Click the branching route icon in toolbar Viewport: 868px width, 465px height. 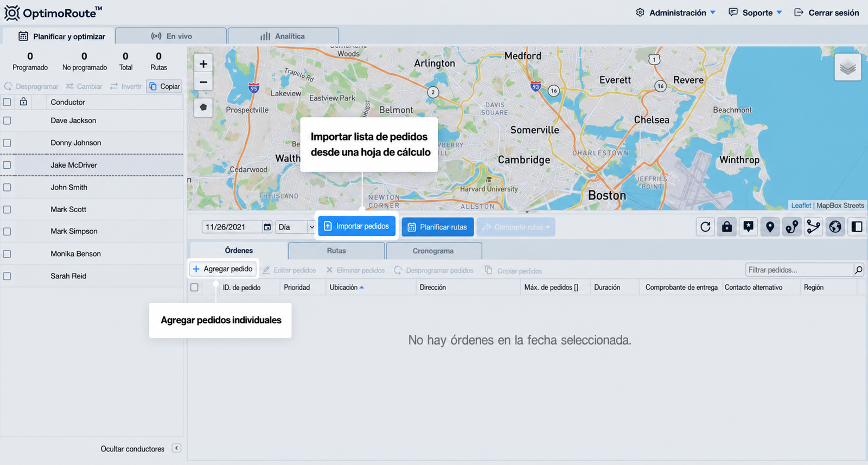[x=814, y=227]
